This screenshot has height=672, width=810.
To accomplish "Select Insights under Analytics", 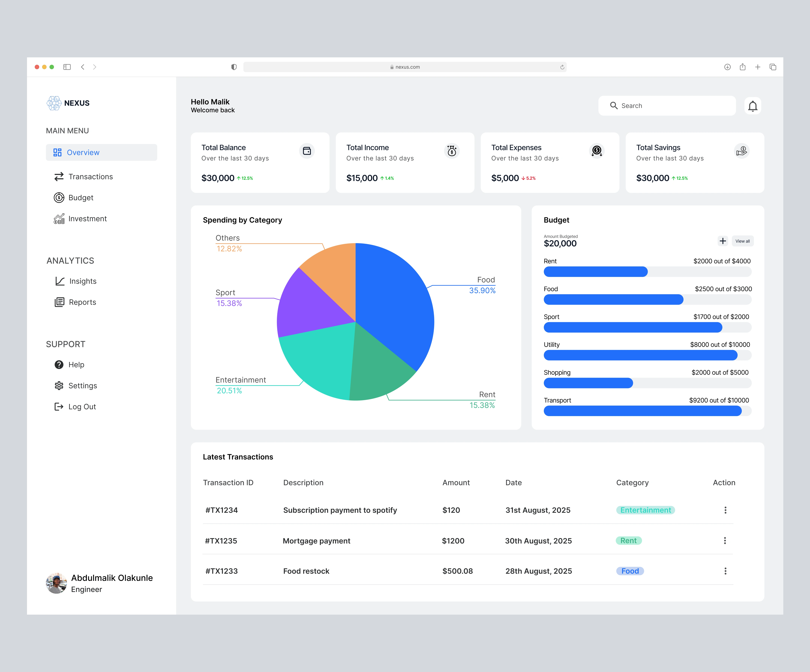I will click(82, 281).
